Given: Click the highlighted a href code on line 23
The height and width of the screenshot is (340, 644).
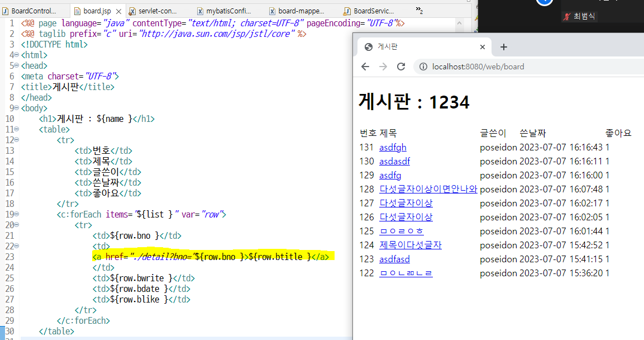Looking at the screenshot, I should point(211,257).
